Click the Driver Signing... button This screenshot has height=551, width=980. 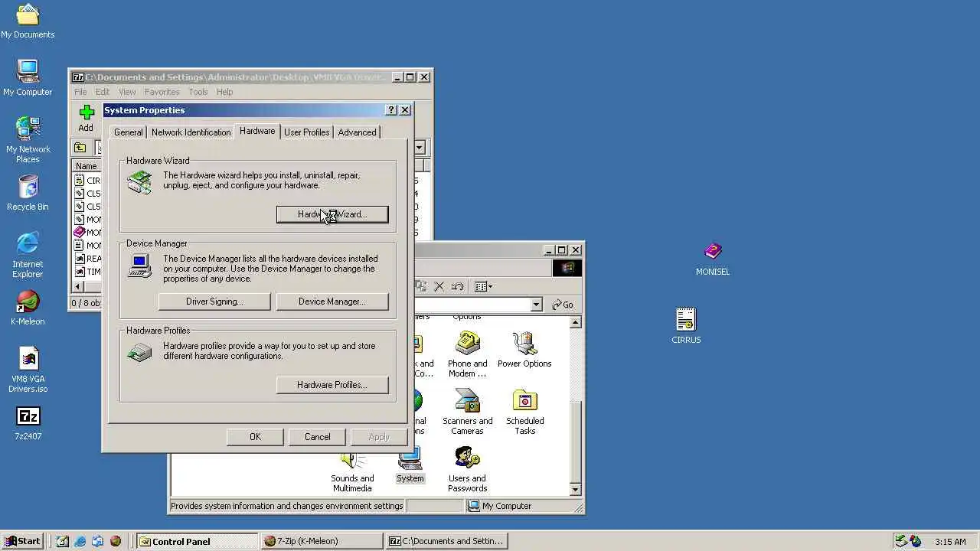coord(214,302)
